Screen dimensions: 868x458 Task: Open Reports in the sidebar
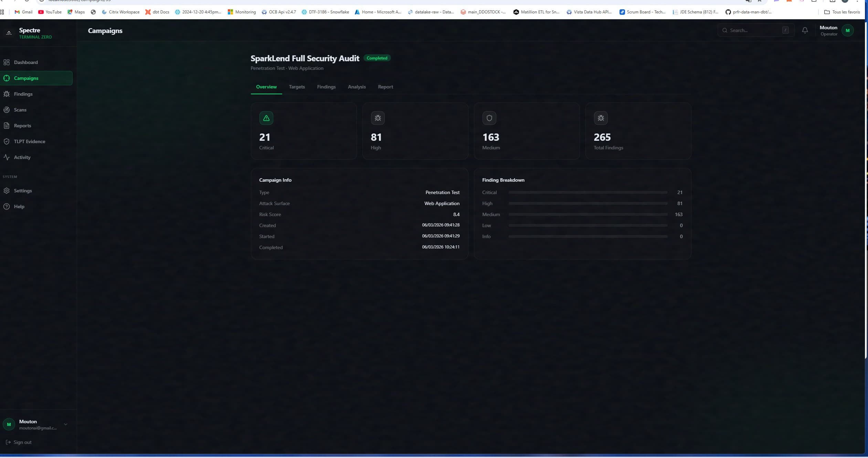(22, 125)
